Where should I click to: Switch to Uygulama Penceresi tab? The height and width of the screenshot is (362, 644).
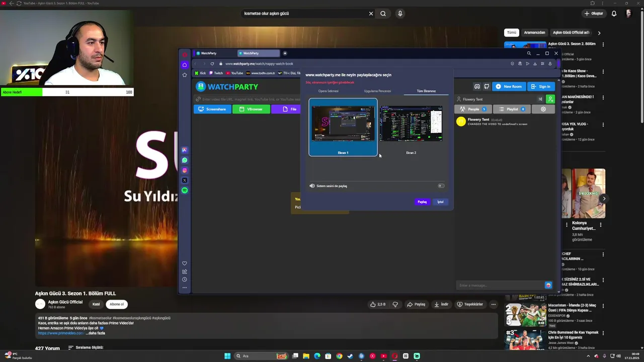click(x=377, y=91)
